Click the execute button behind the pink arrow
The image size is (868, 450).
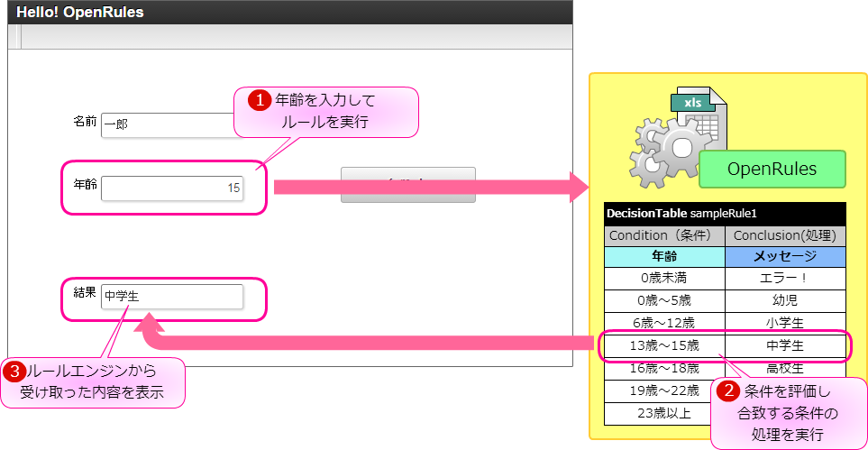click(408, 185)
